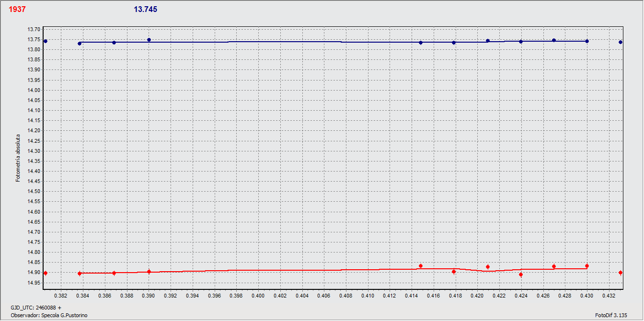Click the 14.25 y-axis tick label
The width and height of the screenshot is (644, 321).
pos(33,141)
